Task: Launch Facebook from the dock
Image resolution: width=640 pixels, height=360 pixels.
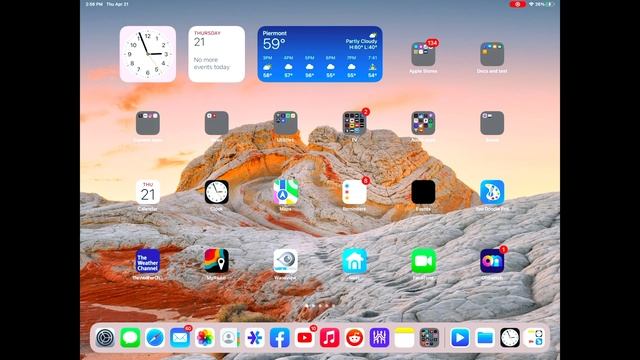Action: (x=280, y=338)
